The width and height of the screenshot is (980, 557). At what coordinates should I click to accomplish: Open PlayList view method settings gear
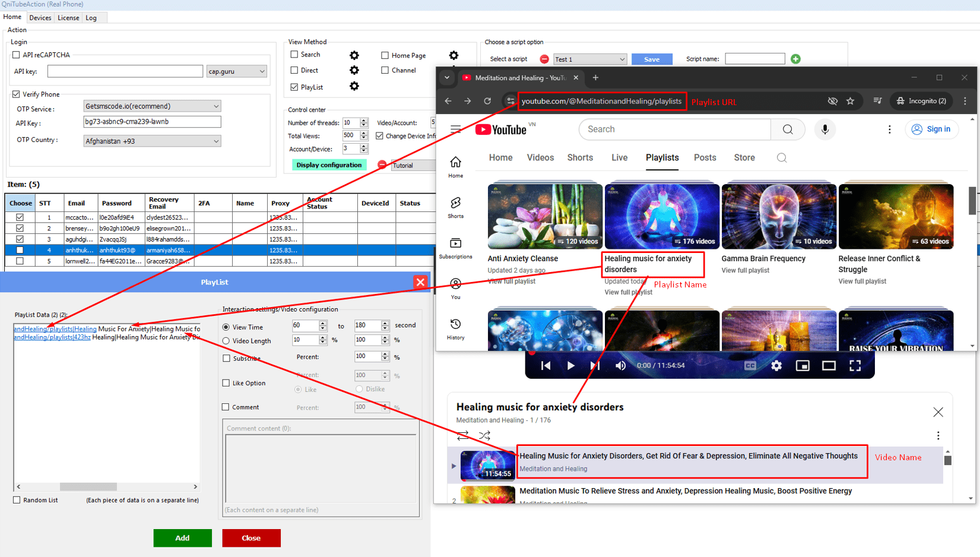[x=354, y=86]
